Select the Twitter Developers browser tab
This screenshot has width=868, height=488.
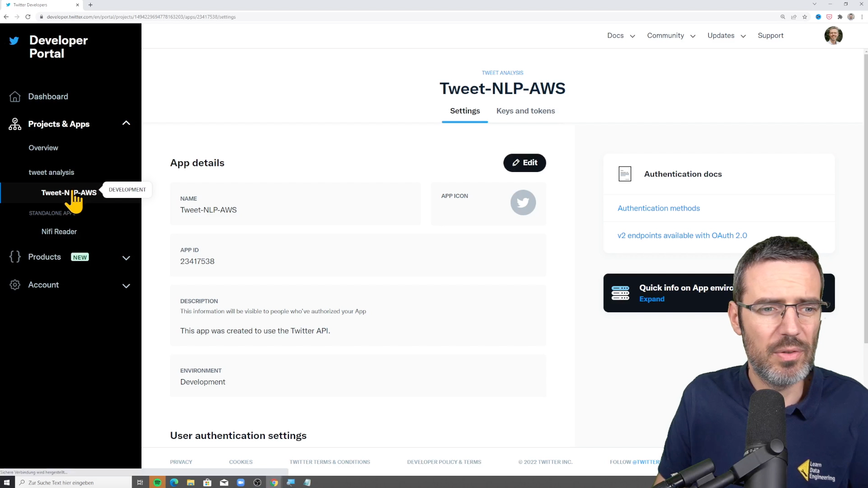coord(41,5)
